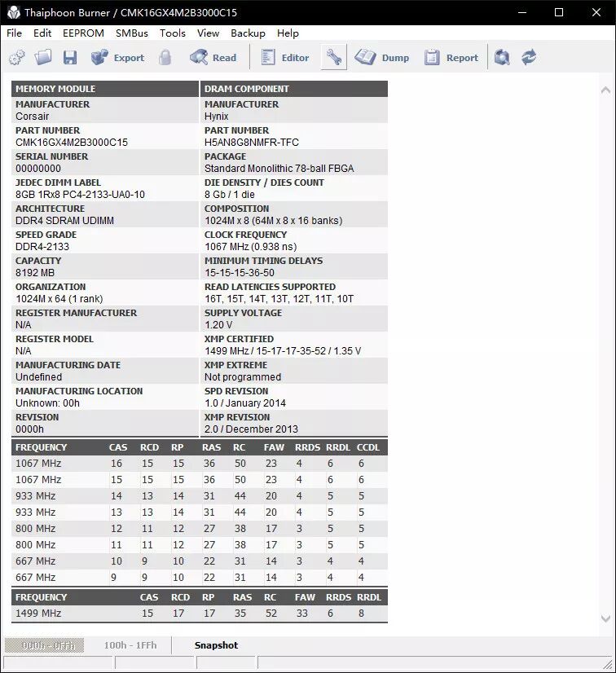
Task: Switch to the 100h - 1FFh tab
Action: pyautogui.click(x=130, y=645)
